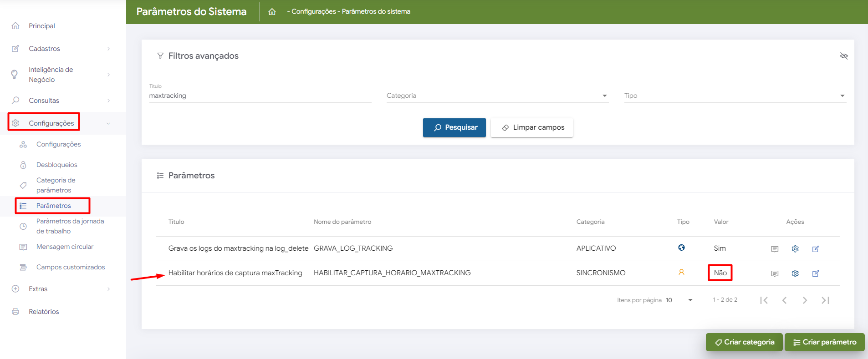
Task: Go to next page of parameters
Action: [805, 300]
